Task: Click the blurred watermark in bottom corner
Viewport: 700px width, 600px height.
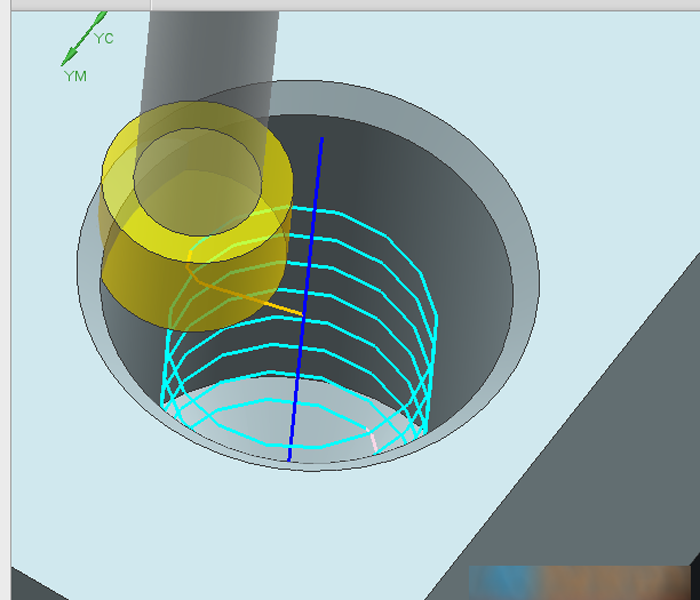Action: (x=580, y=582)
